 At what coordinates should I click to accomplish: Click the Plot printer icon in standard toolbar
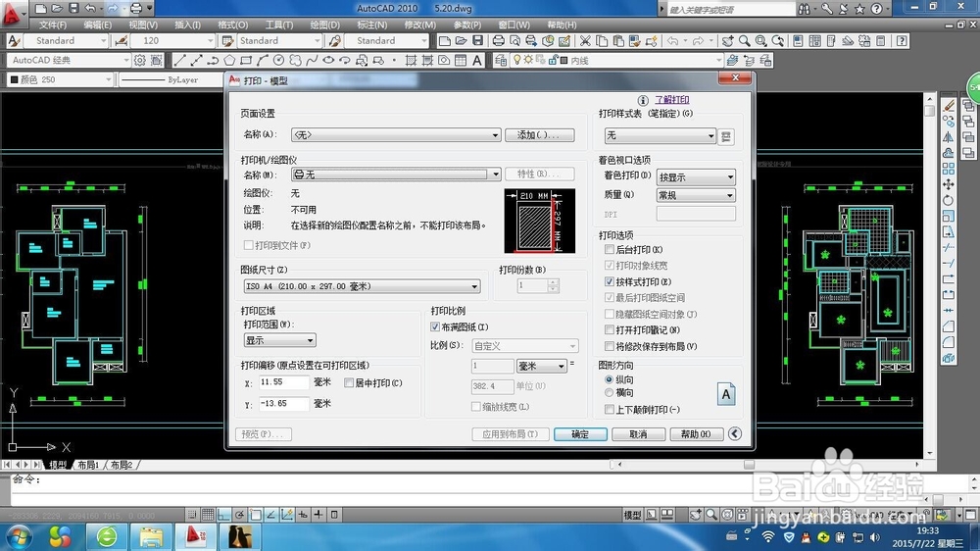click(x=498, y=40)
